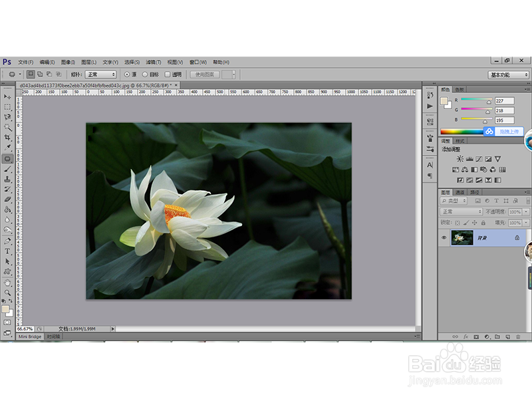This screenshot has height=399, width=532.
Task: Select the Quick Selection tool
Action: click(x=7, y=127)
